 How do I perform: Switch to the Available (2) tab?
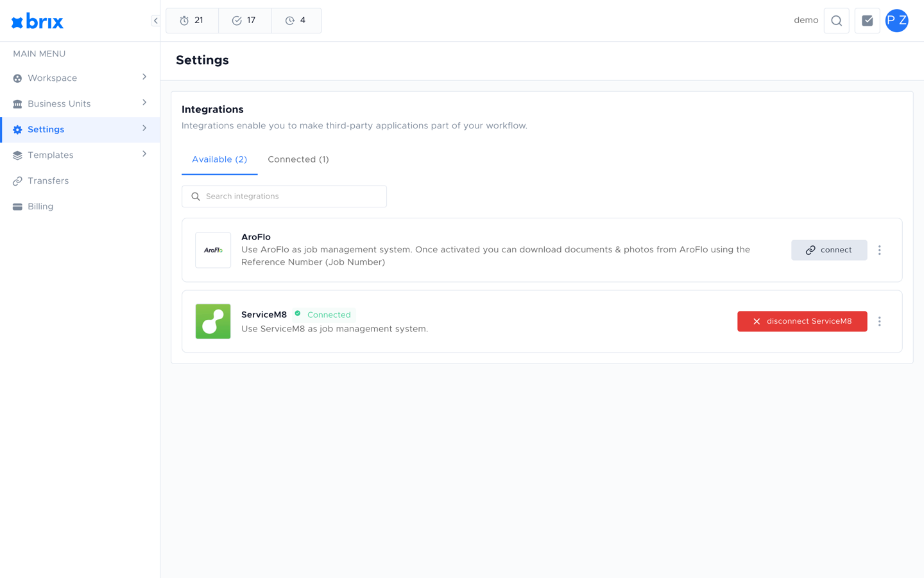(x=219, y=160)
